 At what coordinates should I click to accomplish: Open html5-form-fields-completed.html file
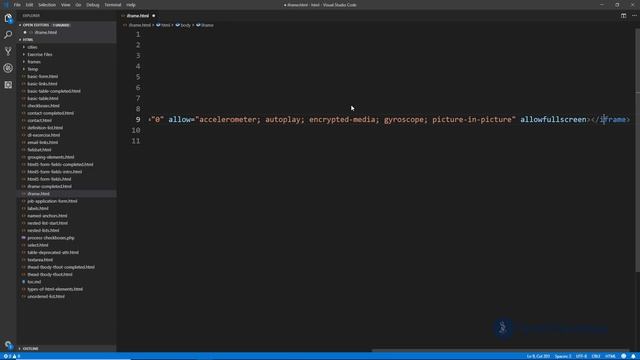click(x=60, y=164)
